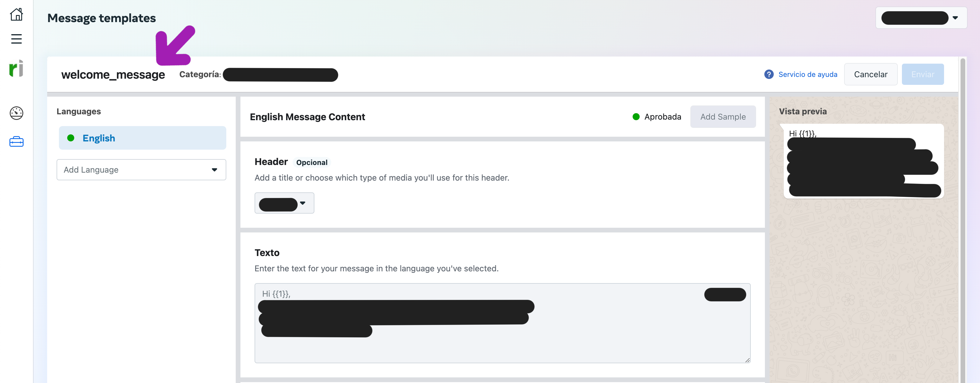980x383 pixels.
Task: Open the Add Language dropdown
Action: tap(141, 170)
